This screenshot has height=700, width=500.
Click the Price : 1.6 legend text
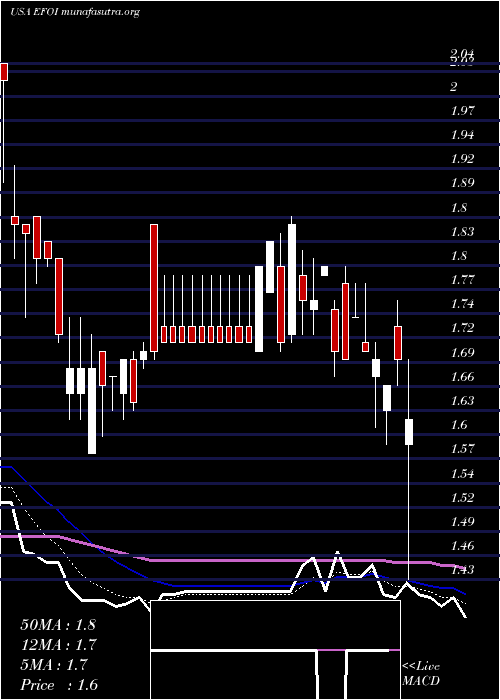59,684
